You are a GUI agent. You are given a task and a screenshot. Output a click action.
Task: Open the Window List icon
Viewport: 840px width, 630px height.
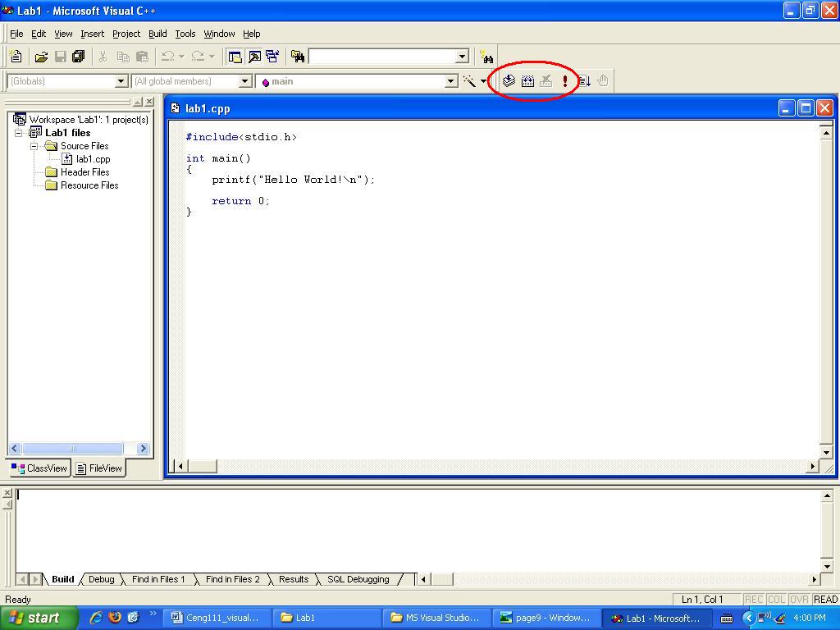click(272, 57)
